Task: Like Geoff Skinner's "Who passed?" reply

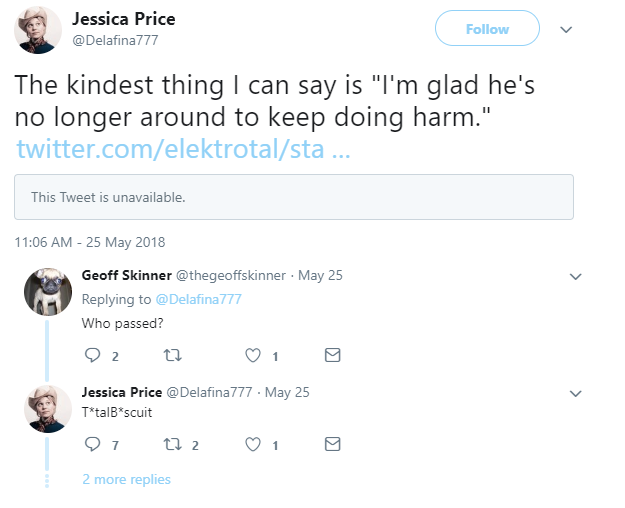Action: point(253,355)
